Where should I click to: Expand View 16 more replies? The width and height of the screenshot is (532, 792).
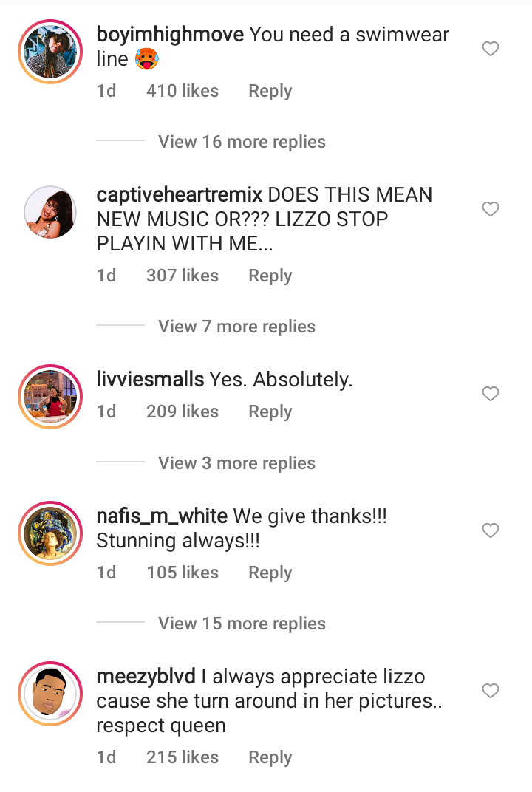point(242,142)
